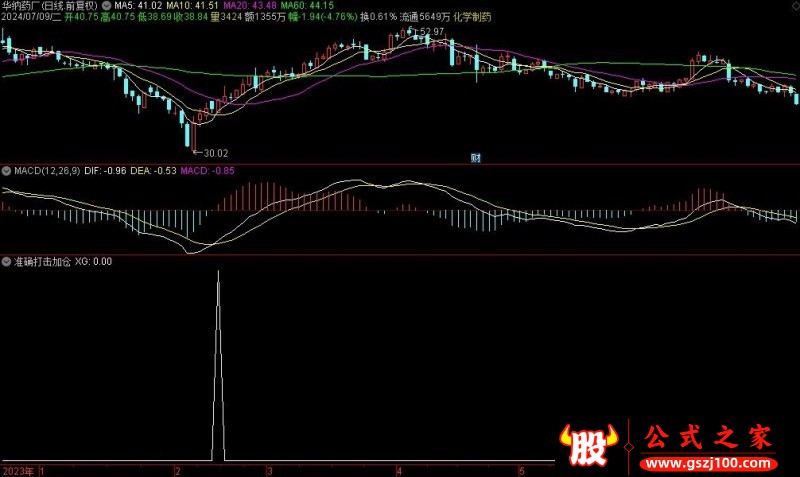Select the stock title 华纳药厂(日线 前复权)
800x477 pixels.
point(49,6)
